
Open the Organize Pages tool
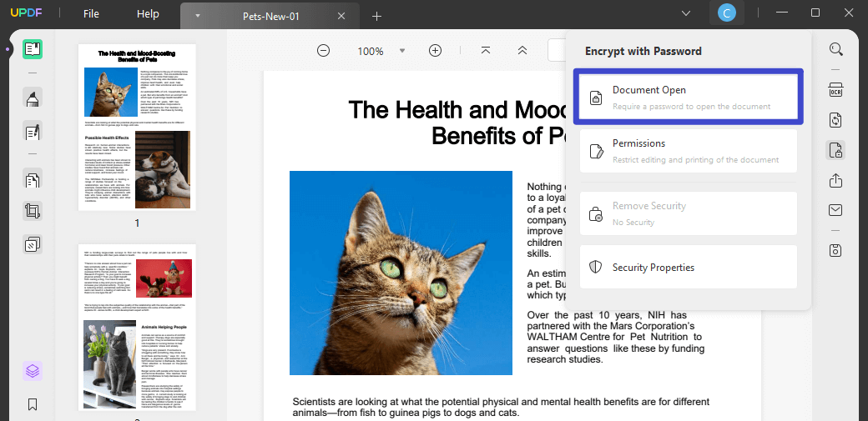[x=33, y=180]
